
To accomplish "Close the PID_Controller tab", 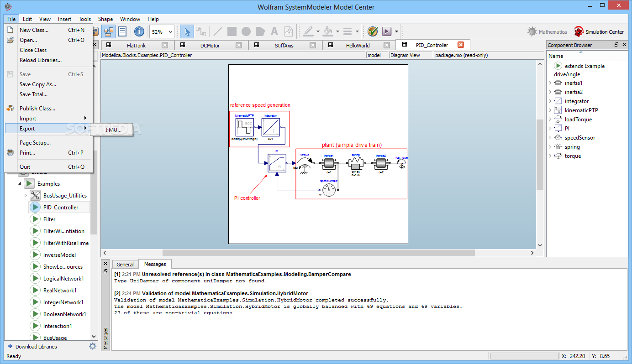I will [461, 45].
